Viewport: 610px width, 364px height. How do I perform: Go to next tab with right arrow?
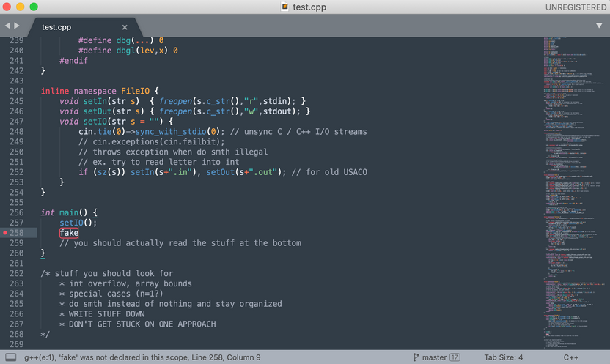[x=18, y=26]
